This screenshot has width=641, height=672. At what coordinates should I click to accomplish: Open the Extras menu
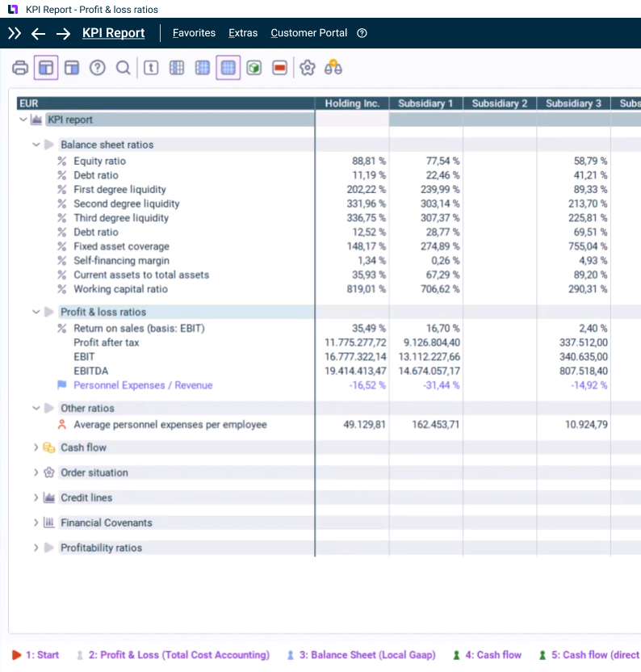tap(243, 33)
